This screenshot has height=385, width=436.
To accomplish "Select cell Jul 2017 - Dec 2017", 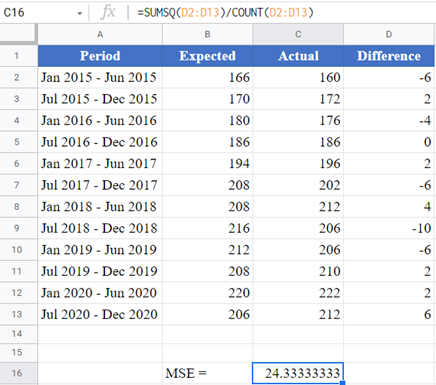I will 100,185.
